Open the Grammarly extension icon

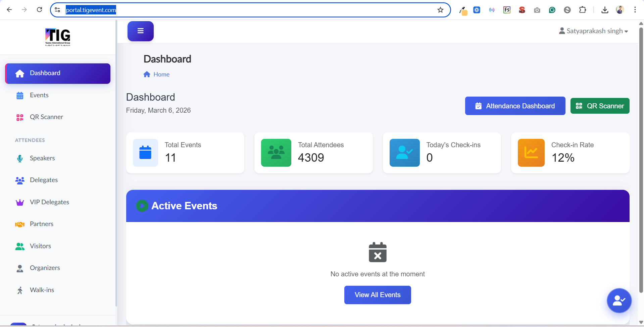coord(552,10)
